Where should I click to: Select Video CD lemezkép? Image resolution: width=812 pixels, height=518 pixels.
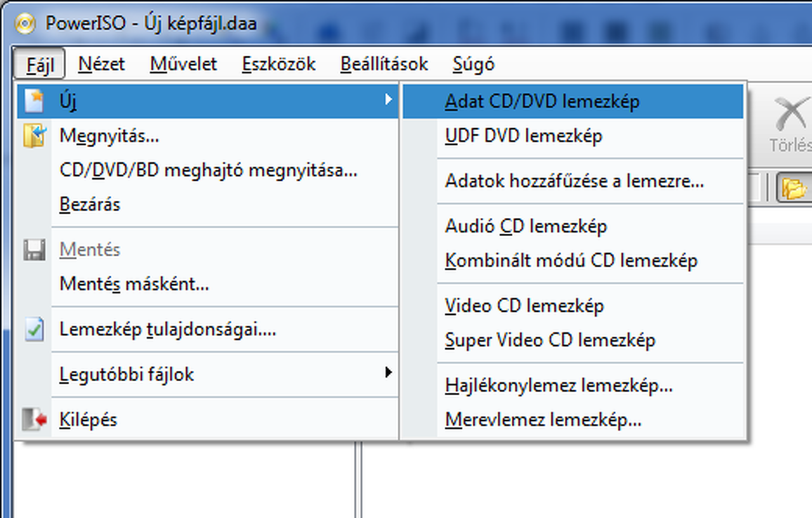573,306
